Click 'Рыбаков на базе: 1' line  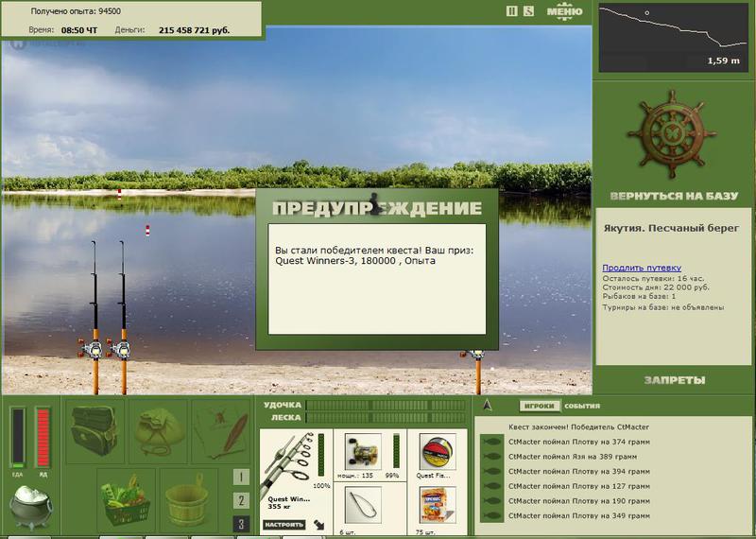[x=640, y=297]
